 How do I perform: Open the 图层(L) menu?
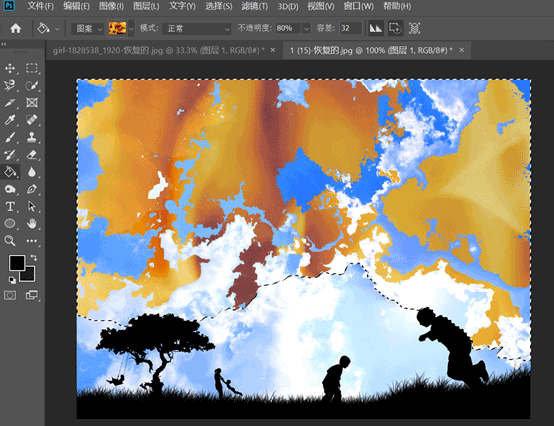tap(146, 6)
